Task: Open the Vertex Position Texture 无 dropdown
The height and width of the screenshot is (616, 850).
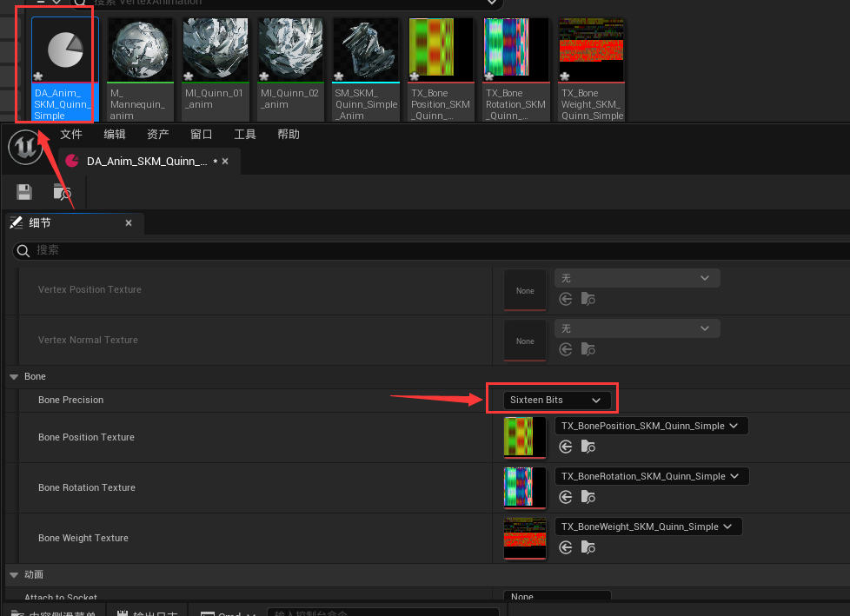Action: click(x=637, y=278)
